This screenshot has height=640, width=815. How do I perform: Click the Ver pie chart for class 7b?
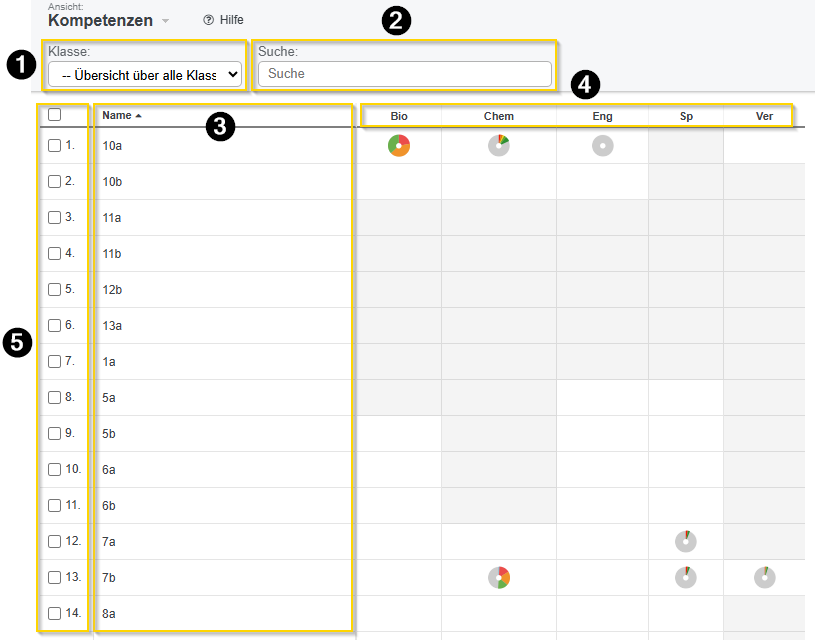(764, 578)
